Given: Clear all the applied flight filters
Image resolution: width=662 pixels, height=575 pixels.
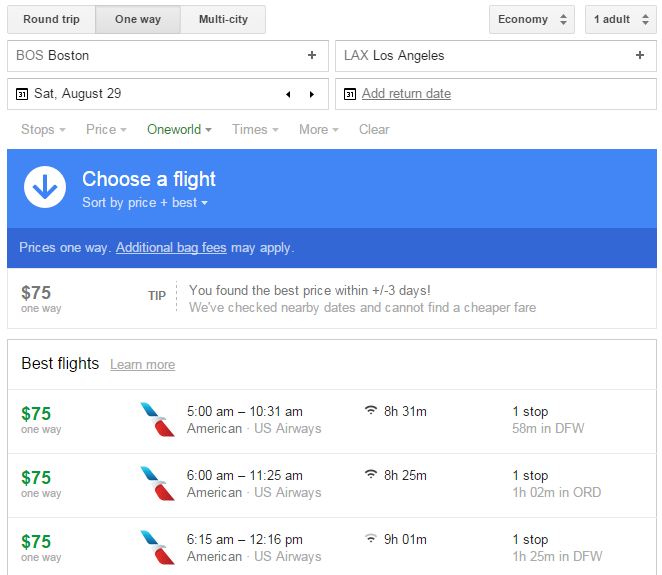Looking at the screenshot, I should [374, 129].
